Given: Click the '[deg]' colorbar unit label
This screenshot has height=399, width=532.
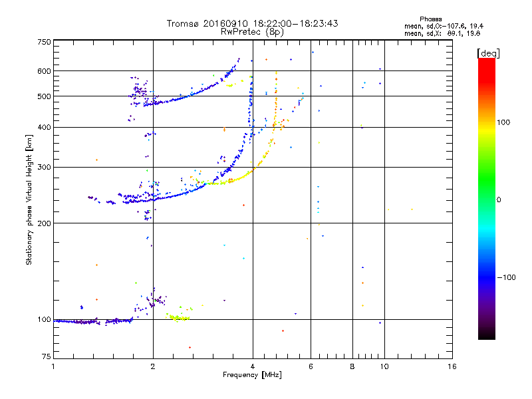Looking at the screenshot, I should tap(488, 53).
